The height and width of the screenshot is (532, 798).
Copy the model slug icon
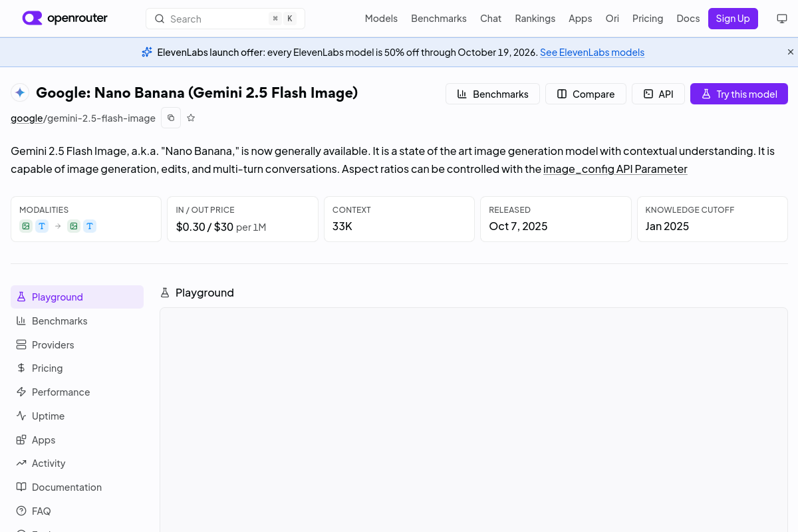pos(171,118)
